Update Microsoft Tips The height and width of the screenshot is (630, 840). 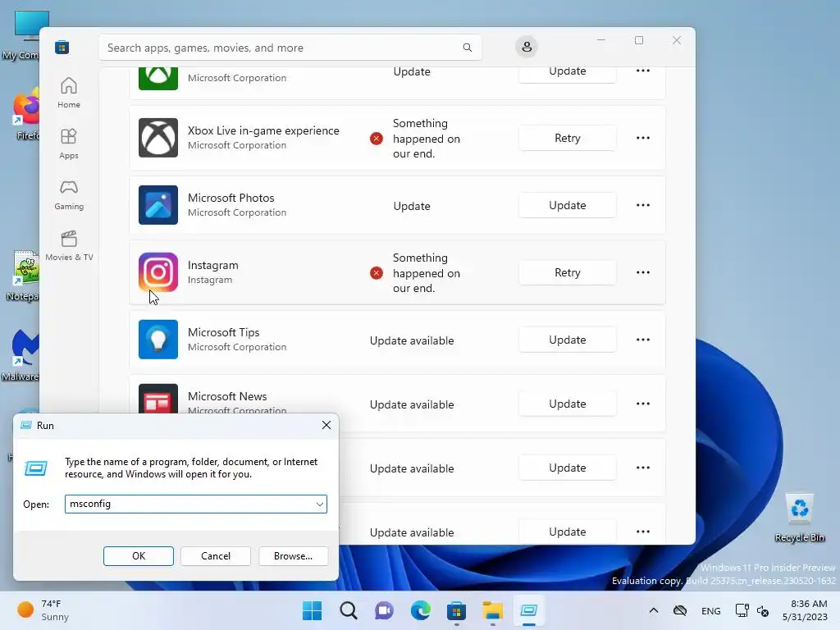568,340
